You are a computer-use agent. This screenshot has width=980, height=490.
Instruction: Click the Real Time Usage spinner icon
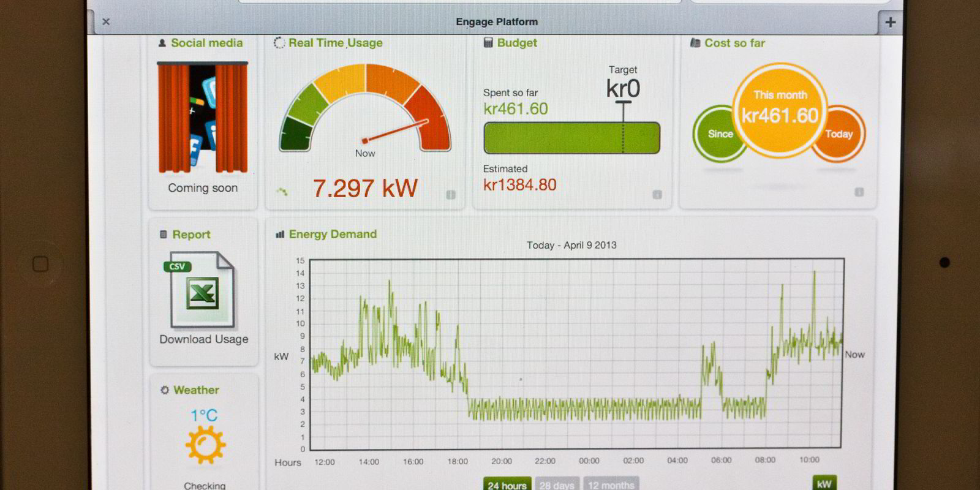pos(279,42)
